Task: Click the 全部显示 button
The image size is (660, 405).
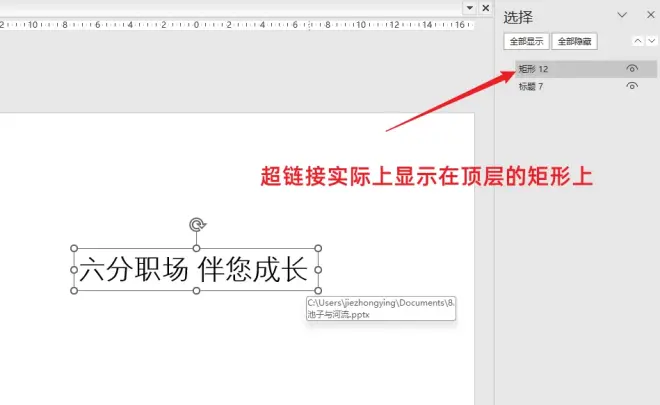Action: coord(526,41)
